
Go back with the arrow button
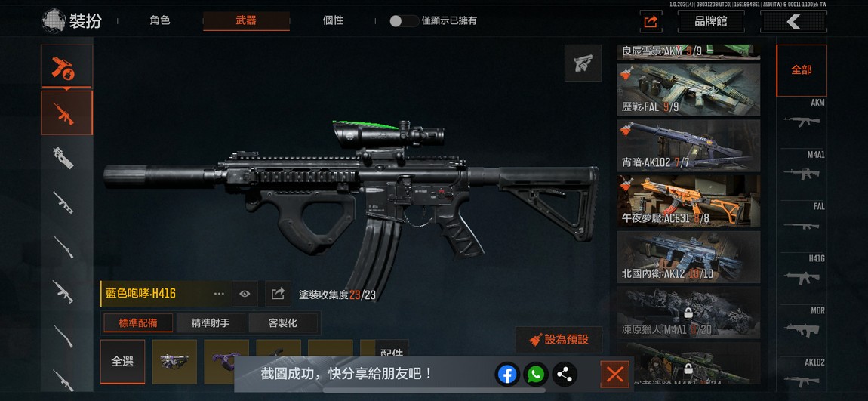coord(793,22)
